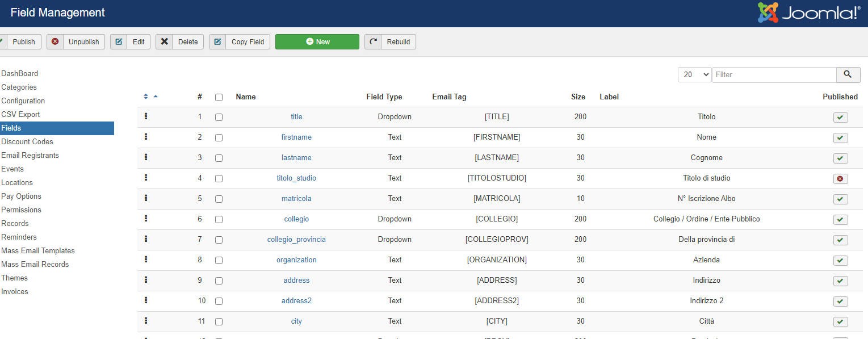Open Events in the sidebar menu

click(12, 169)
